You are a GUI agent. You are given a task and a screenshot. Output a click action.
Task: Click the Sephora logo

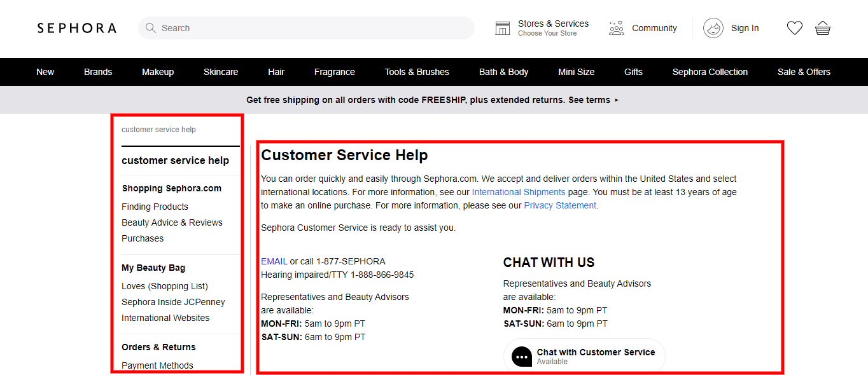point(76,28)
